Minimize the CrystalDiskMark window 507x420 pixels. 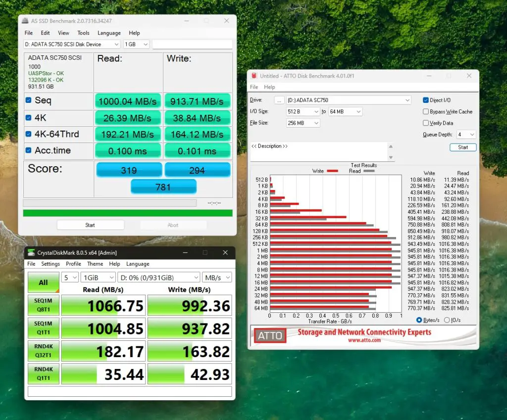click(x=185, y=252)
